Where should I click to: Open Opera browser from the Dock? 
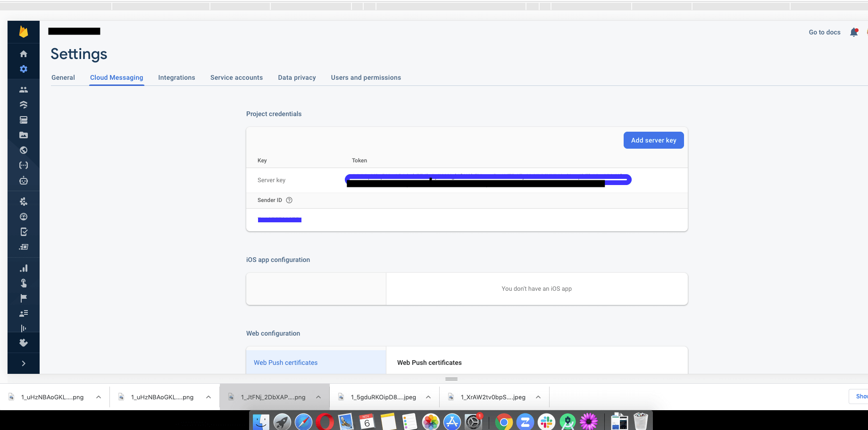click(325, 422)
